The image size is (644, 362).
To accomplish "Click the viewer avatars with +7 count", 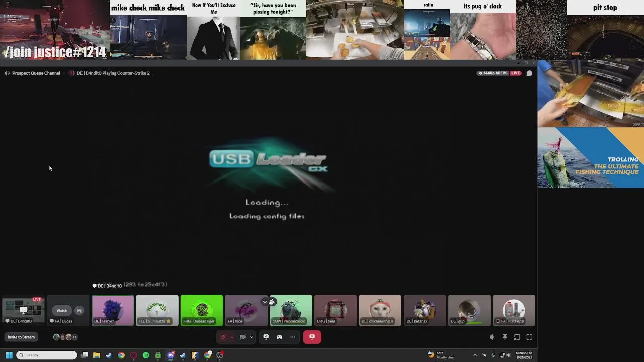I will (x=65, y=337).
